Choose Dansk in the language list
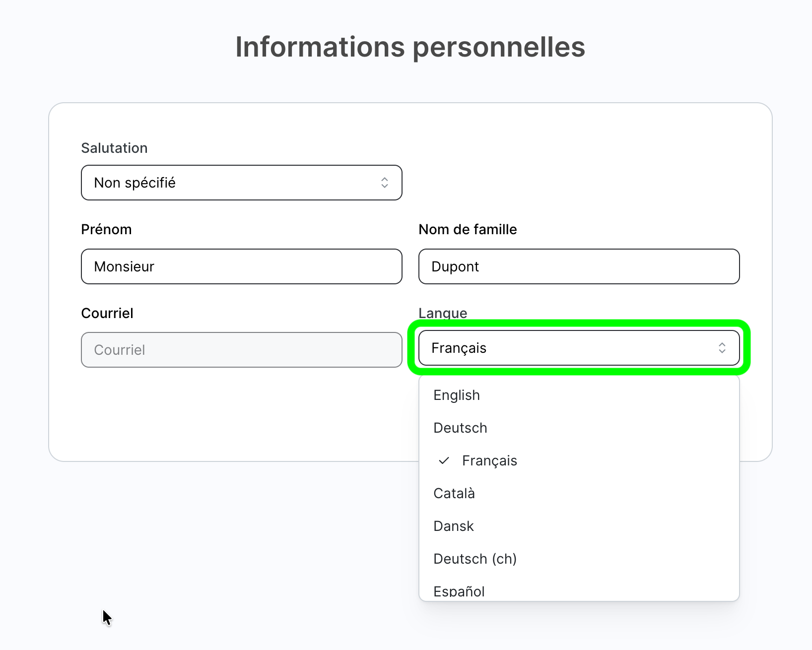The image size is (812, 650). pyautogui.click(x=579, y=526)
